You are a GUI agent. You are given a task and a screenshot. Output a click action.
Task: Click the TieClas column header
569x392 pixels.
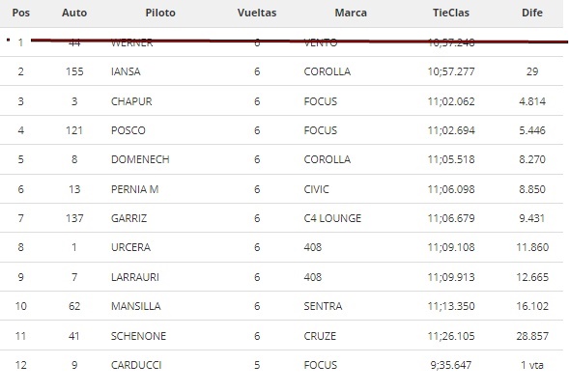pos(451,13)
